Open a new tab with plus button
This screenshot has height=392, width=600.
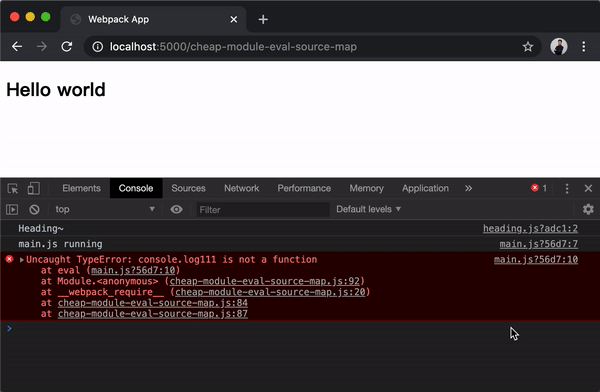263,20
